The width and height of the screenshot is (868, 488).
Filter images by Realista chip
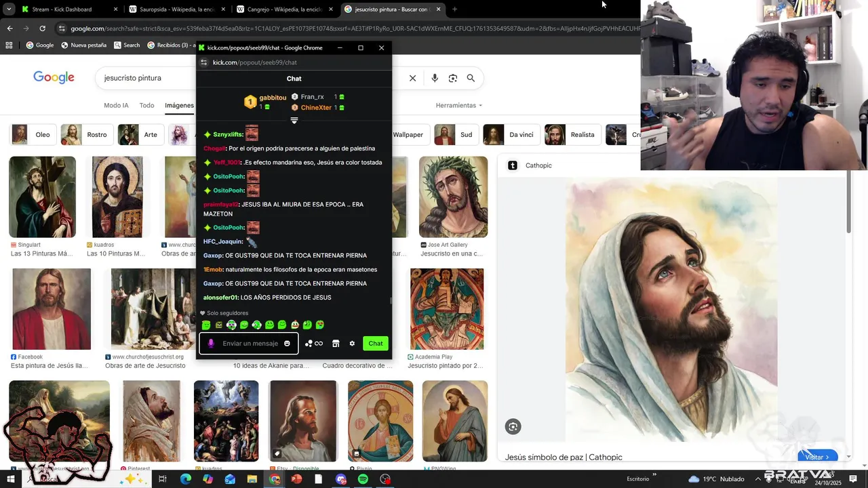pyautogui.click(x=572, y=135)
